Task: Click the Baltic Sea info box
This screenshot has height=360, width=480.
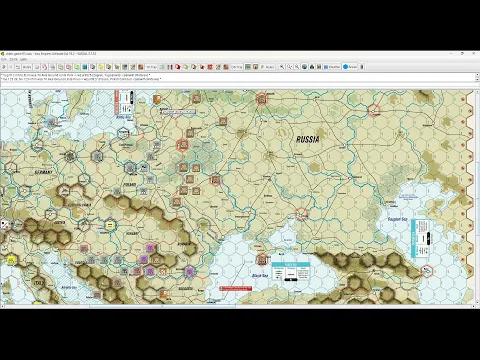Action: click(x=124, y=102)
